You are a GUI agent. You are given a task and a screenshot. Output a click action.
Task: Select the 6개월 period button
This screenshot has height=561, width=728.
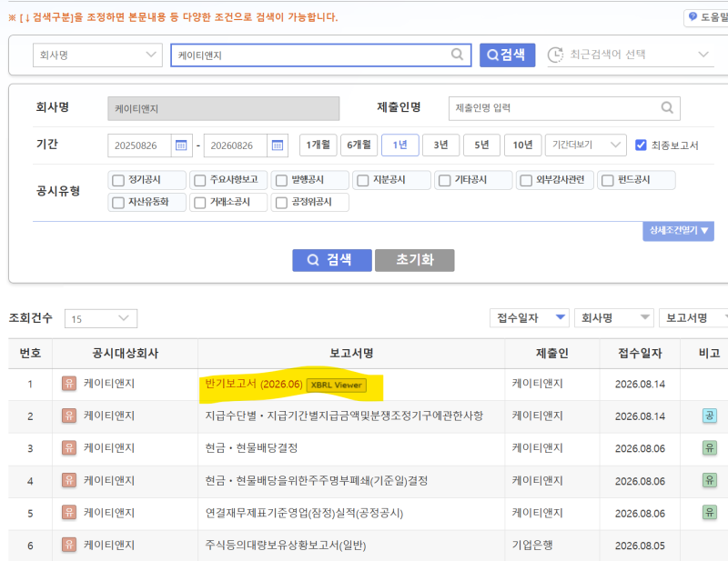(359, 145)
